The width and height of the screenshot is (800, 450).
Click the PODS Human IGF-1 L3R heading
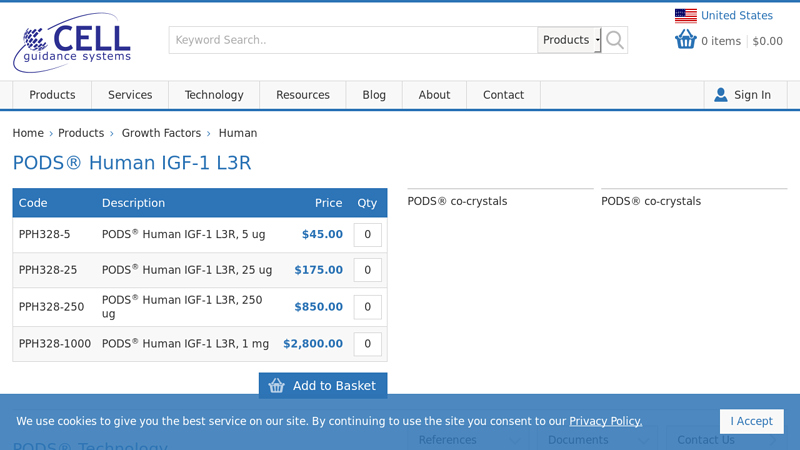[x=132, y=163]
